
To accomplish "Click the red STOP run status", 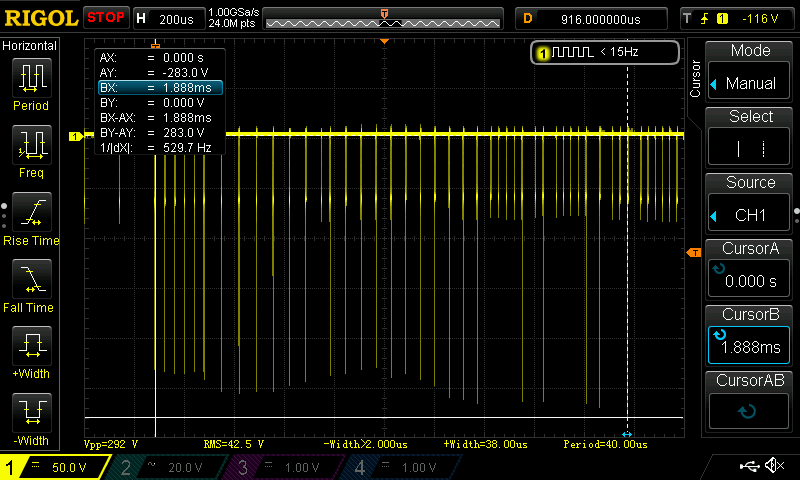I will [x=105, y=18].
